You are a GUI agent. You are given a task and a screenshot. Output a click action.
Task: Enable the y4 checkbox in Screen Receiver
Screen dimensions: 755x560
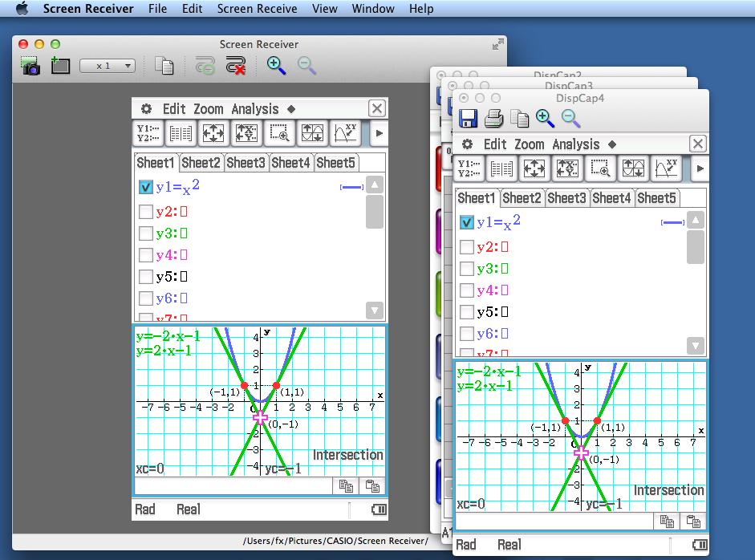tap(145, 254)
